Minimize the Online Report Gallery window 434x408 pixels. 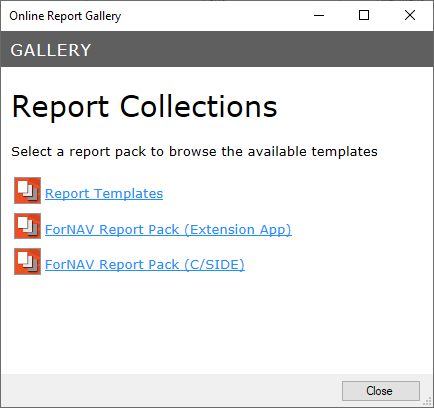(x=319, y=15)
